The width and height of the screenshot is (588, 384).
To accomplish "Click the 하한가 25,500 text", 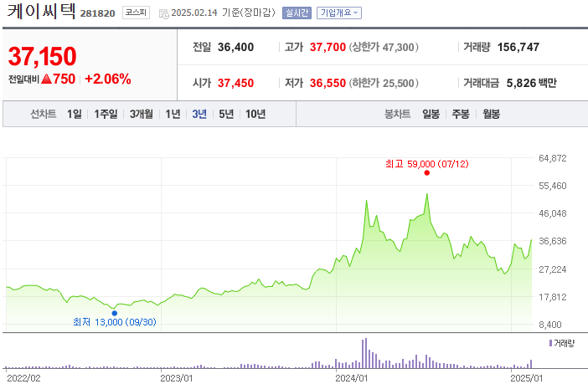I will click(x=384, y=83).
